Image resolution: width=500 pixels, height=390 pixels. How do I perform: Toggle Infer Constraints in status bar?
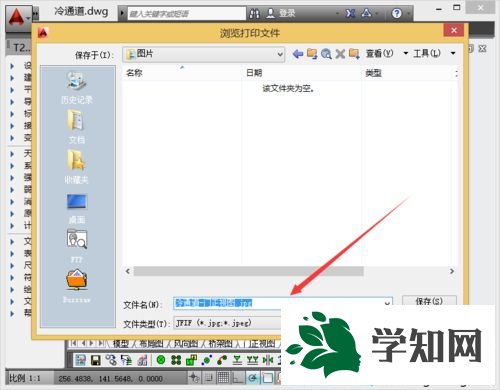click(194, 378)
